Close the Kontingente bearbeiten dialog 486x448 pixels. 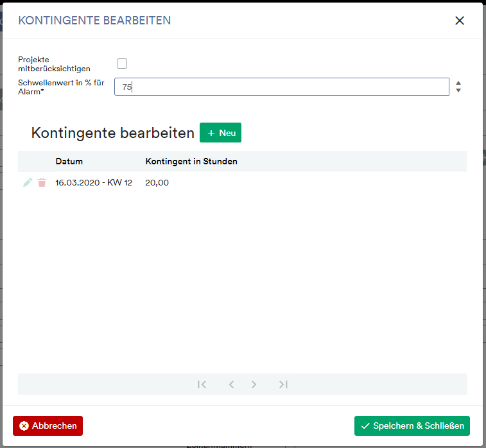tap(459, 21)
